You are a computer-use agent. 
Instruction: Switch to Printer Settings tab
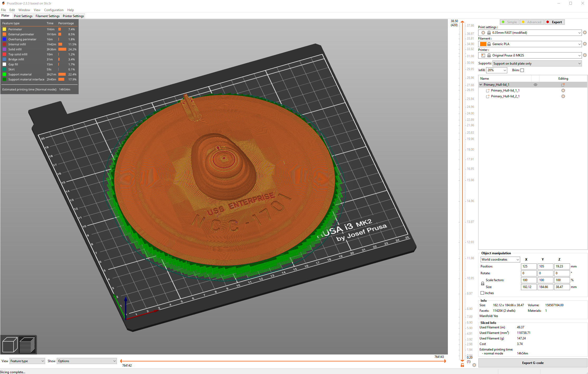[x=73, y=16]
